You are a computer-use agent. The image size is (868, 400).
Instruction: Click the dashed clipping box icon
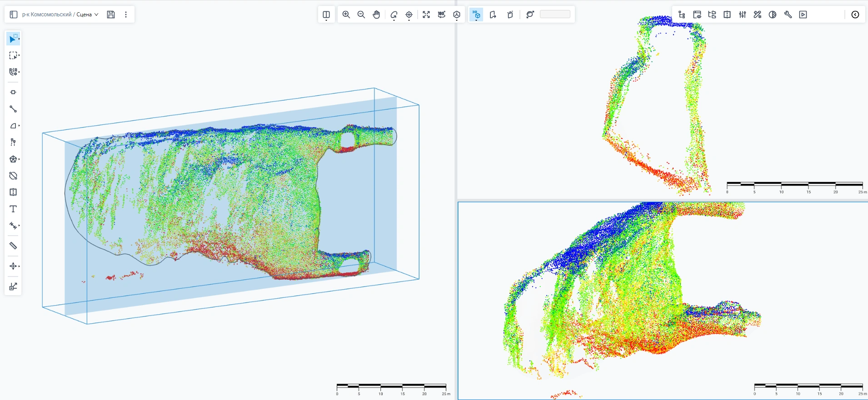tap(510, 15)
